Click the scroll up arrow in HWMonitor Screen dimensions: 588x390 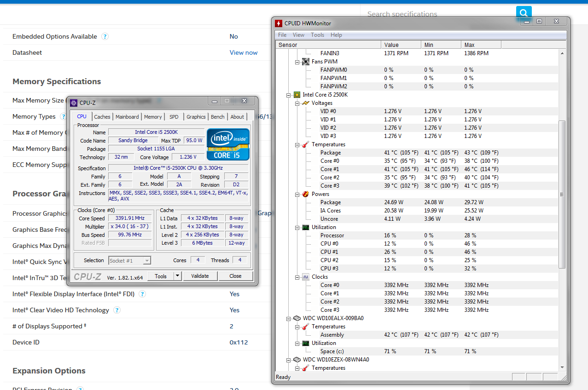click(x=562, y=53)
